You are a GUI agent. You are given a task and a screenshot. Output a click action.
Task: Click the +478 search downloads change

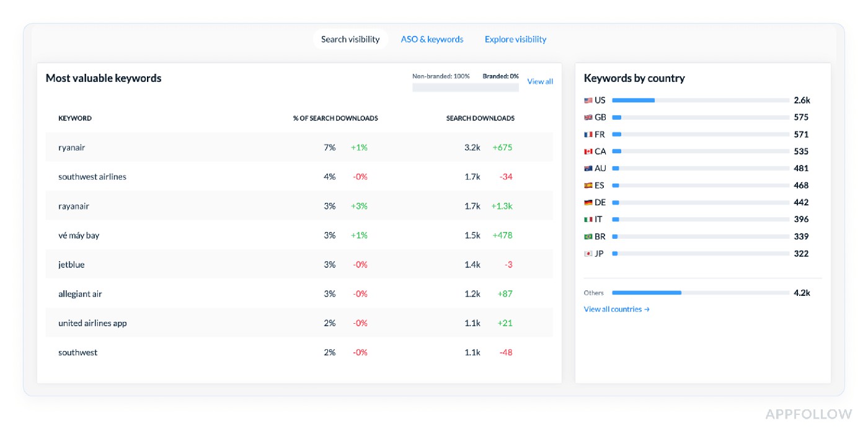502,235
